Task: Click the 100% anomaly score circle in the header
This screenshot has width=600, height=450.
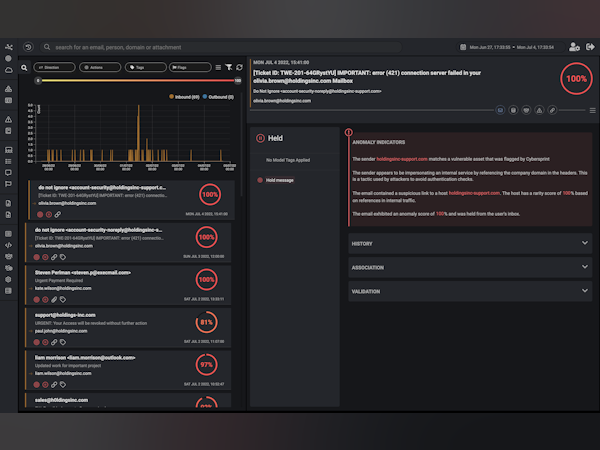Action: click(x=576, y=79)
